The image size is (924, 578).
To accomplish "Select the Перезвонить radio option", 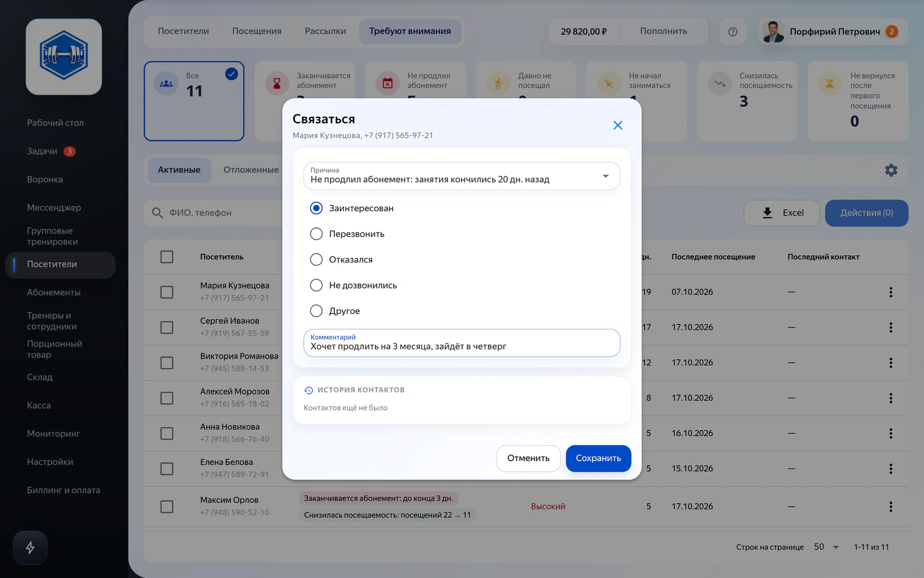I will pyautogui.click(x=316, y=234).
